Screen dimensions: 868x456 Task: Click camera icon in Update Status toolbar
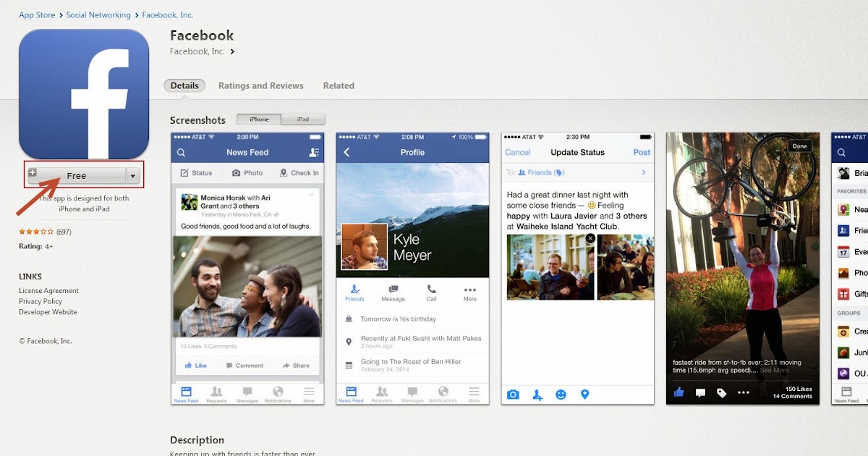[x=513, y=394]
